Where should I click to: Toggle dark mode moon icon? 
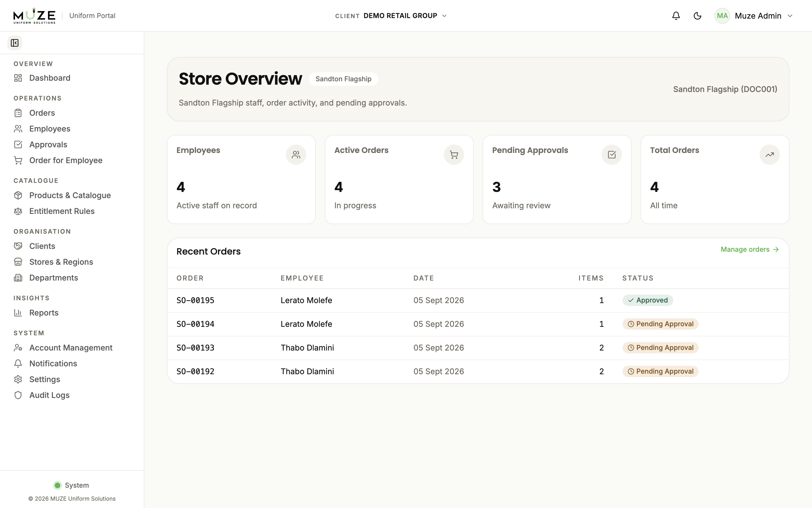tap(697, 16)
